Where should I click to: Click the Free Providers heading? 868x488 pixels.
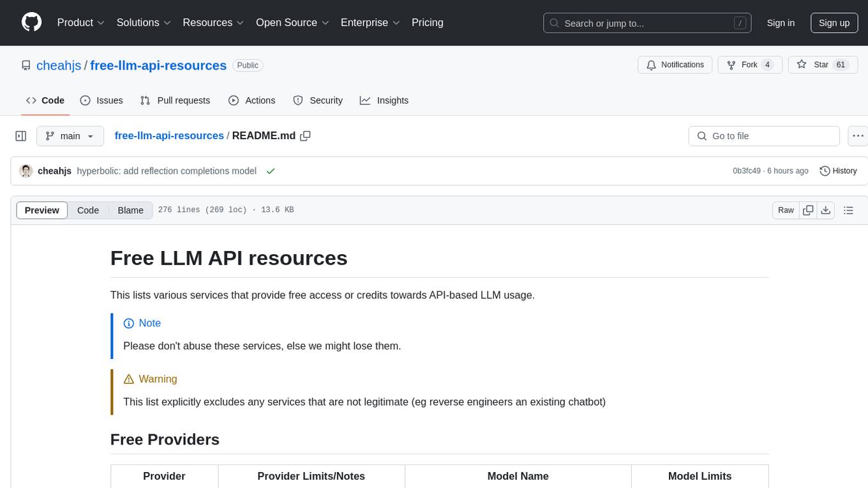click(x=165, y=439)
